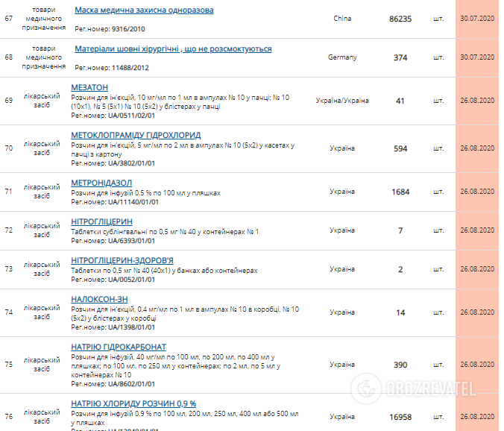Open the НАЛОКСОН-ЗН link
504x431 pixels.
[x=99, y=299]
